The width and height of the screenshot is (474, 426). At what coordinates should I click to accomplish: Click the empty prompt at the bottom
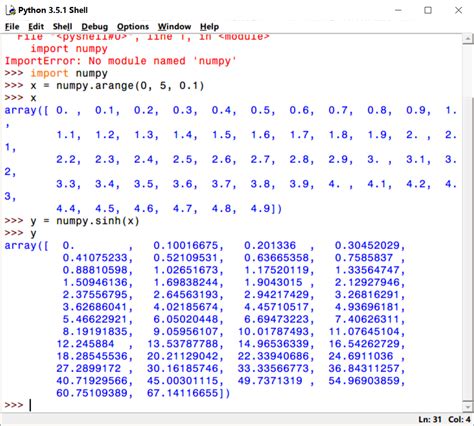pos(17,405)
